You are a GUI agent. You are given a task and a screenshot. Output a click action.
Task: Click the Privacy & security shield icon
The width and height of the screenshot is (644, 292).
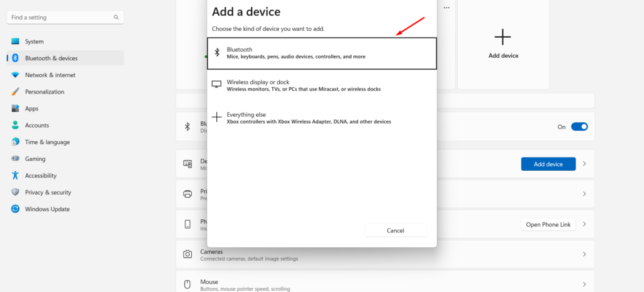coord(15,192)
